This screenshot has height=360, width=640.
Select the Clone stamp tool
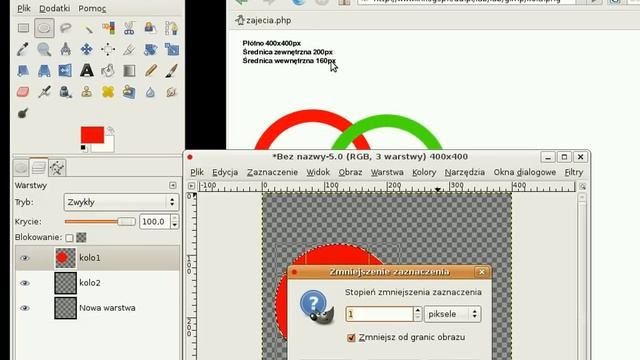coord(87,92)
